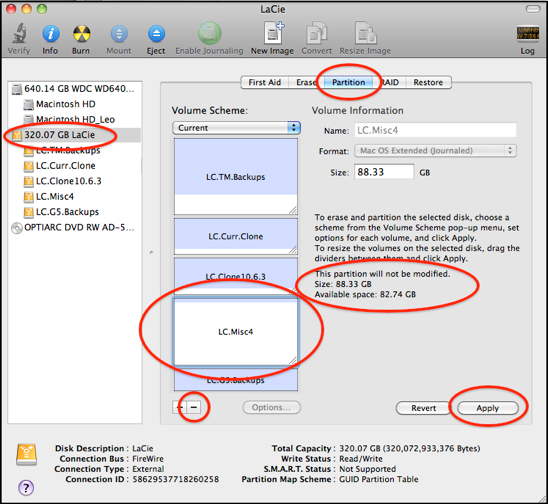Image resolution: width=548 pixels, height=504 pixels.
Task: Click the resize handle of LC.Misc4 block
Action: coord(293,361)
